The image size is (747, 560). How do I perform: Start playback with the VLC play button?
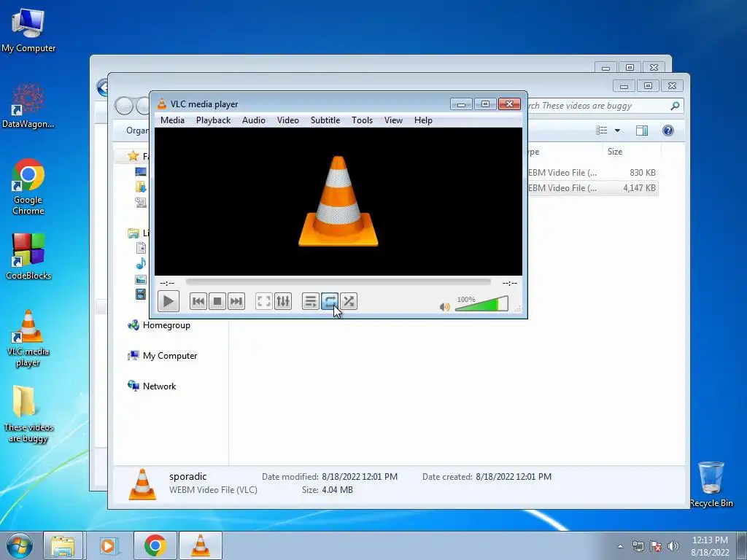[169, 301]
